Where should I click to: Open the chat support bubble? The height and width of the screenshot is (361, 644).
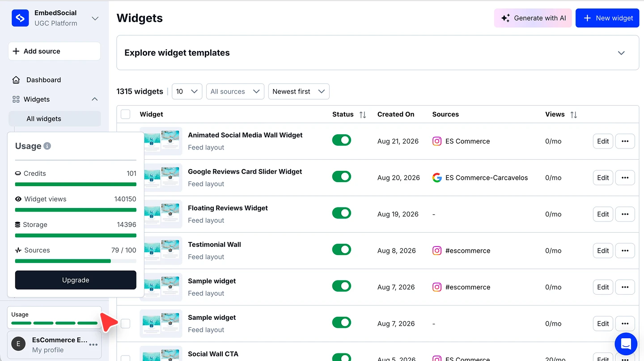[x=626, y=344]
